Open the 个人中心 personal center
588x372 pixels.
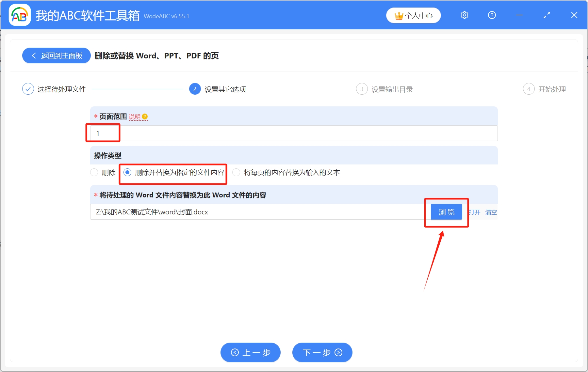coord(419,15)
